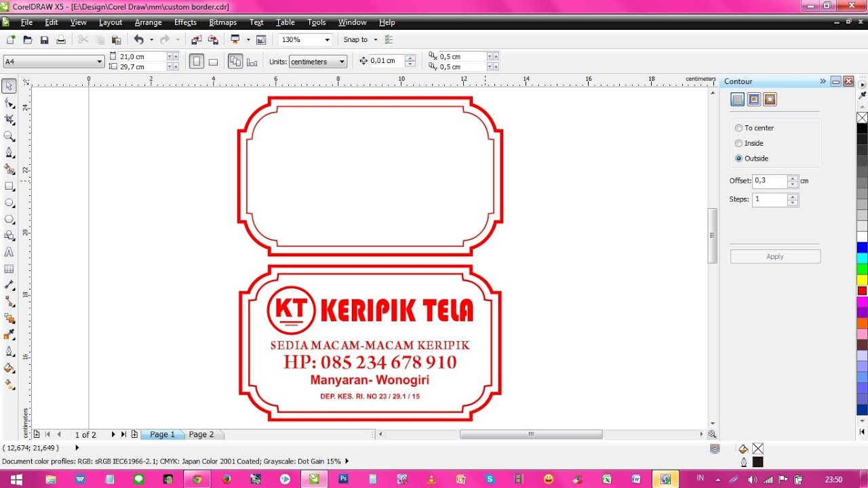Select the Polygon tool
The width and height of the screenshot is (868, 488).
[x=9, y=219]
